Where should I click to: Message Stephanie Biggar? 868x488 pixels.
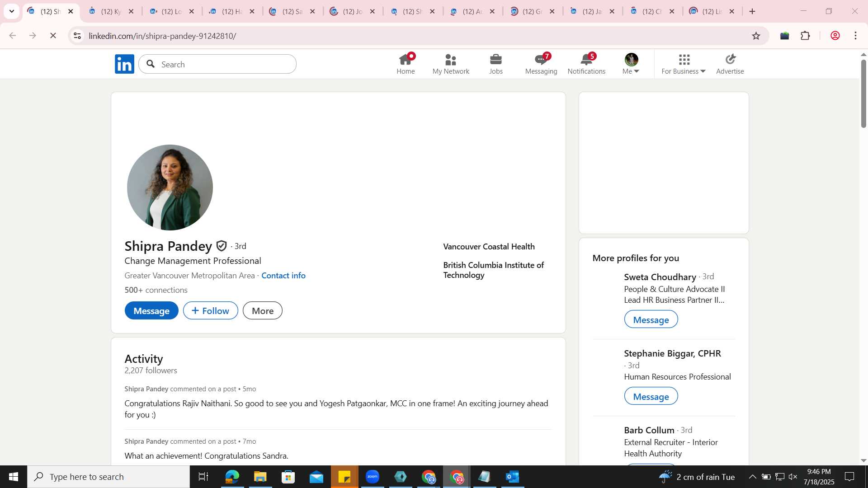tap(651, 396)
